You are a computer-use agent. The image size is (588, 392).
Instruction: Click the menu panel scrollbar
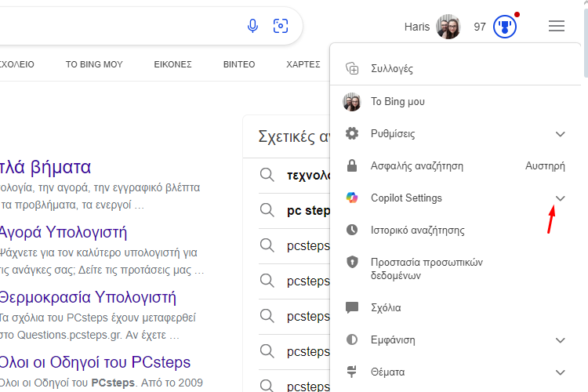tap(586, 42)
